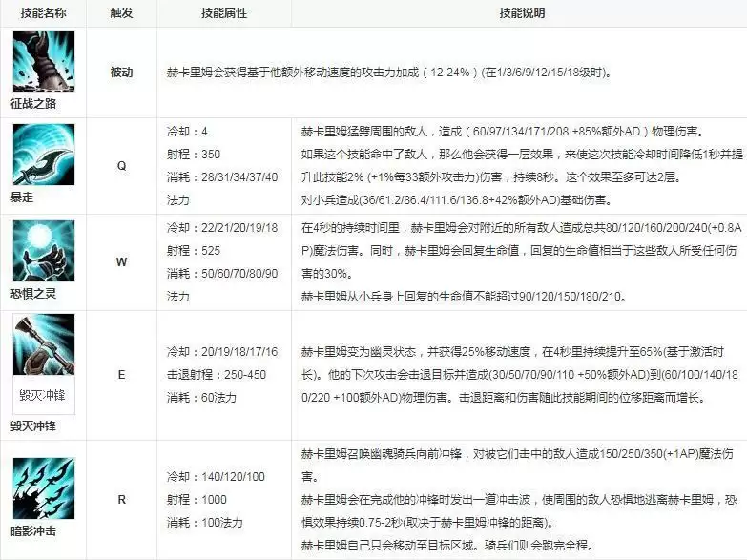Image resolution: width=747 pixels, height=560 pixels.
Task: Click the E trigger key cell
Action: tap(121, 375)
